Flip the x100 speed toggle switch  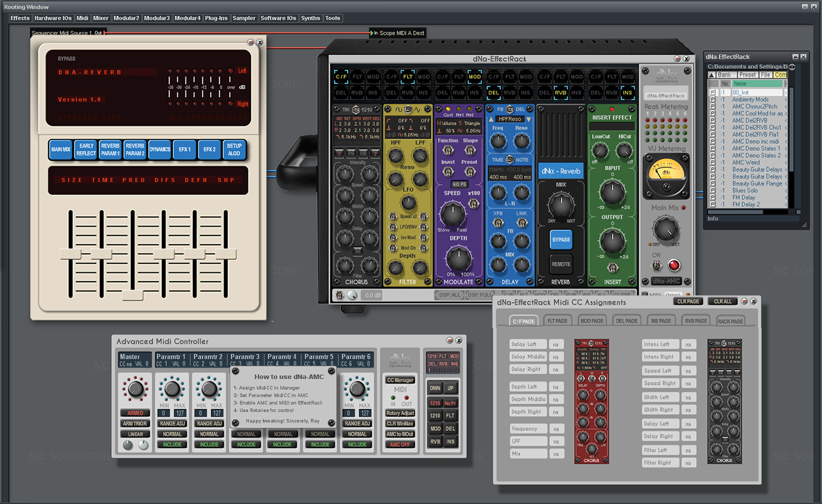pos(474,204)
